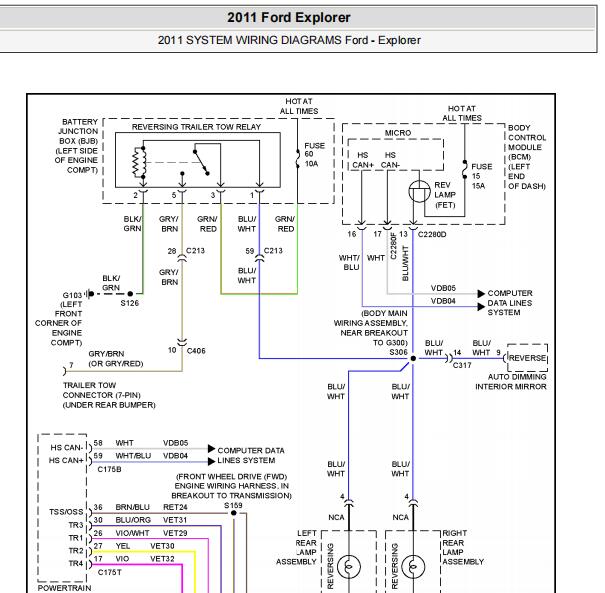This screenshot has width=605, height=593.
Task: Click the "TR2" signal label
Action: tap(76, 551)
